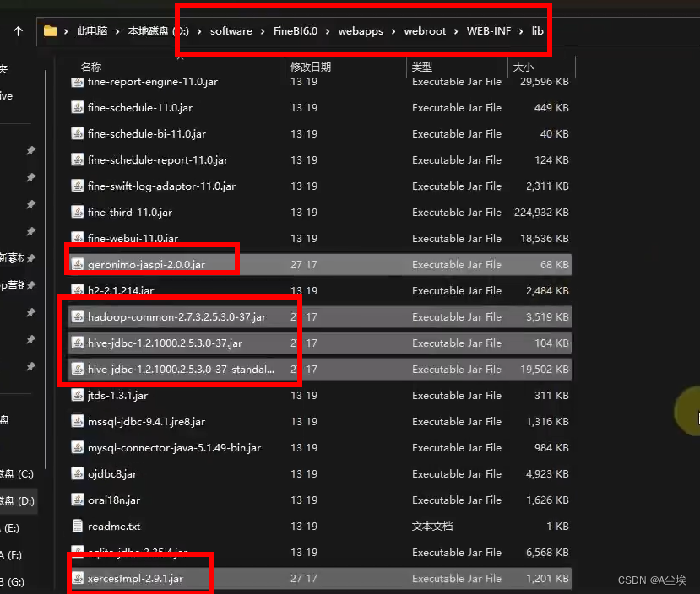
Task: Click the geronimo-jaspi-2.0.0.jar file icon
Action: coord(78,264)
